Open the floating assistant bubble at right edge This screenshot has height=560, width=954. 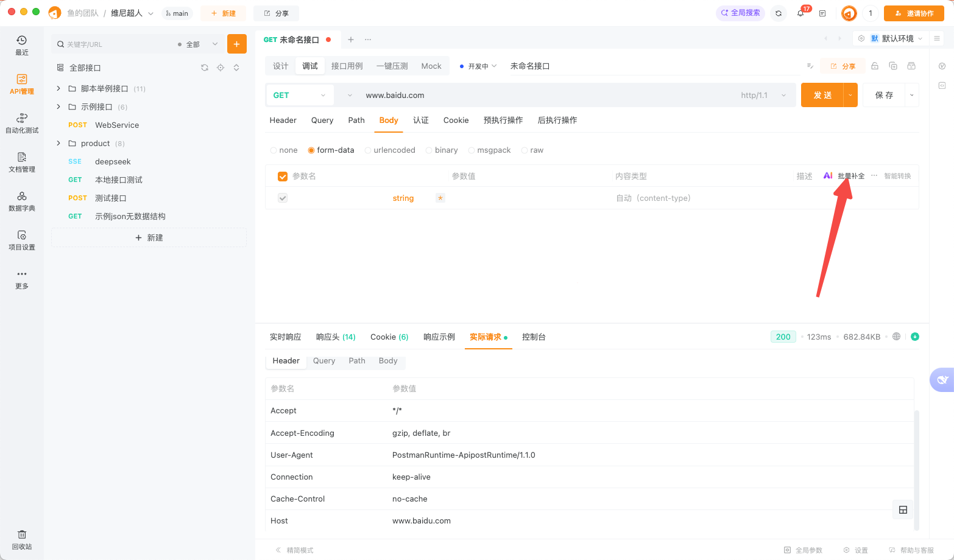pyautogui.click(x=942, y=380)
